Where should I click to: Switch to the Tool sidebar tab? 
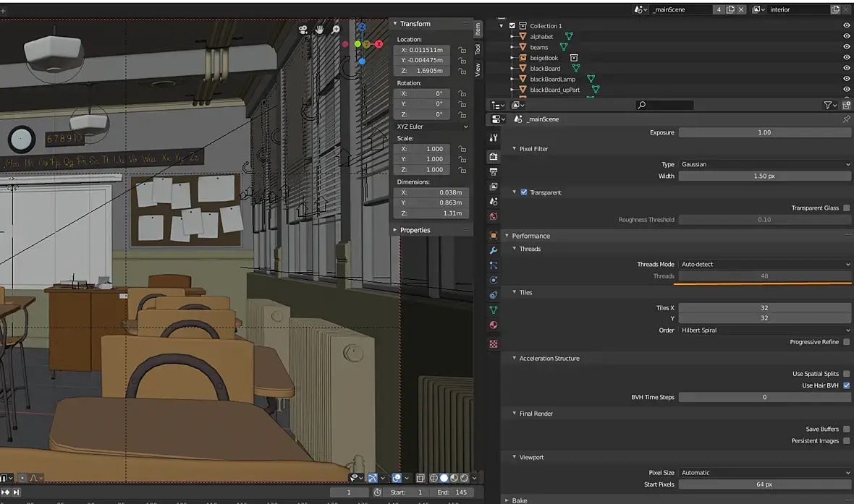click(478, 49)
